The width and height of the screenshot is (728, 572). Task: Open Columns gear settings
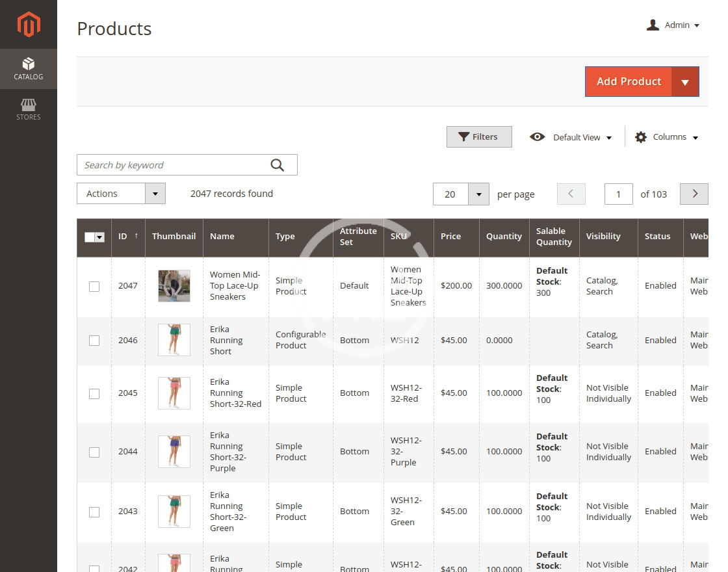tap(641, 137)
